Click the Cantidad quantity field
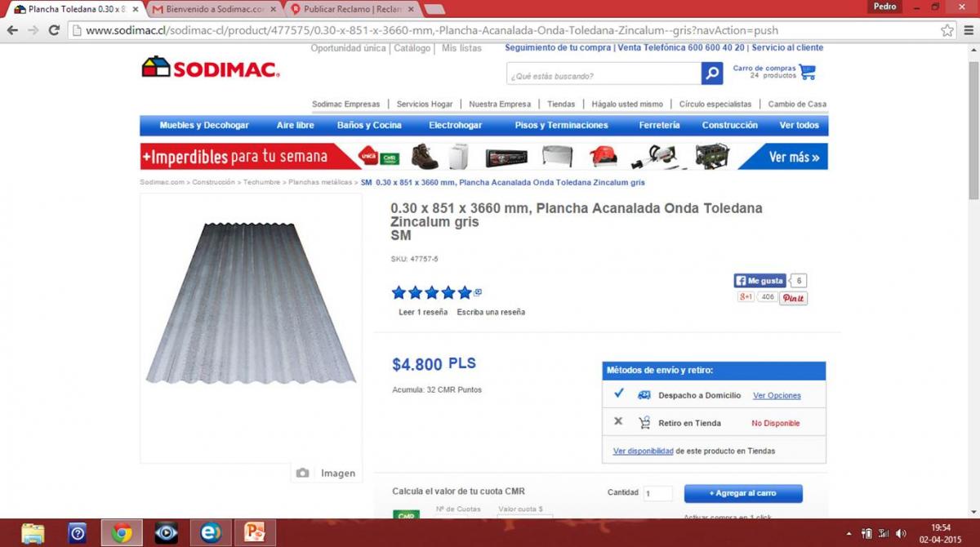Viewport: 980px width, 547px height. pyautogui.click(x=657, y=494)
